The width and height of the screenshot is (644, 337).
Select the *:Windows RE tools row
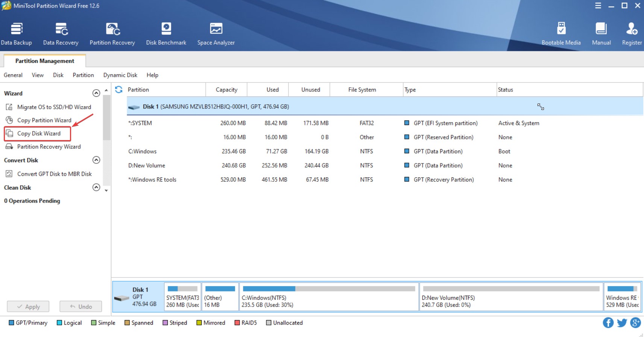(x=385, y=180)
